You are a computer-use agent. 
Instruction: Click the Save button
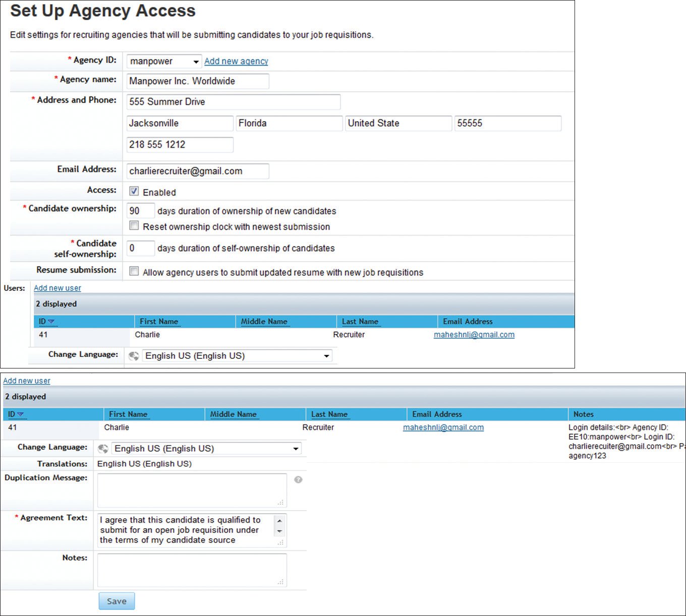click(x=117, y=601)
